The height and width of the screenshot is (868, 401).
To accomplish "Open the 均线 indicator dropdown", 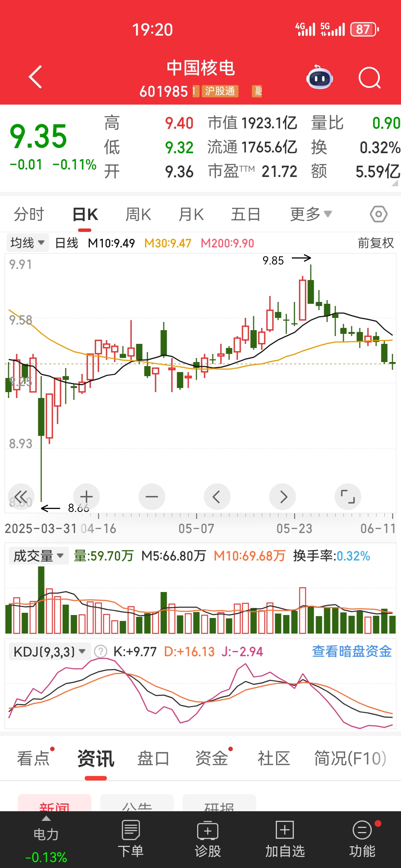I will [x=27, y=243].
